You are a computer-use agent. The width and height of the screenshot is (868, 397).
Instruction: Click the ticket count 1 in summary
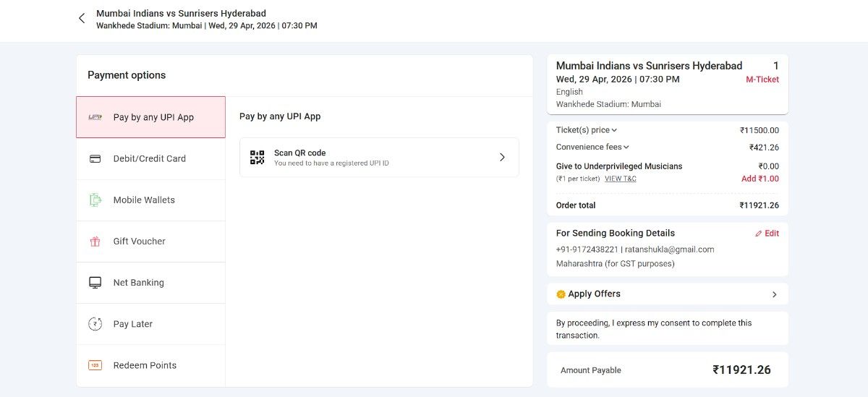pyautogui.click(x=776, y=66)
